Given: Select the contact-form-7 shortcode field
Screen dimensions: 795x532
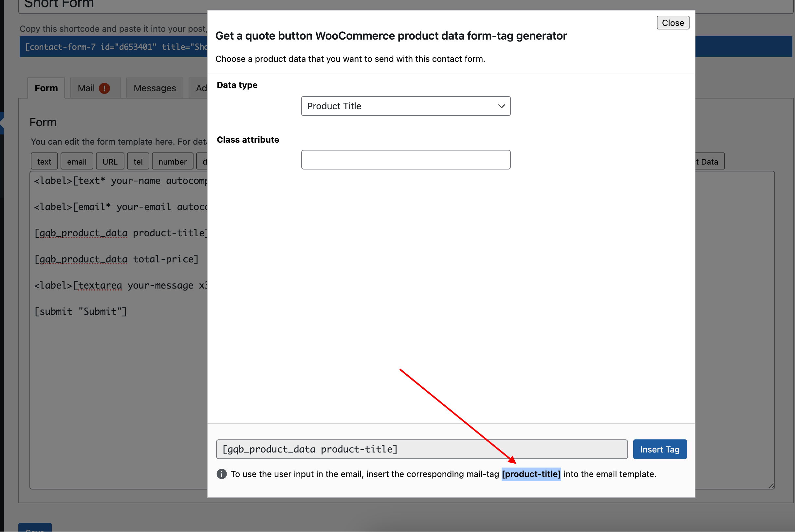Looking at the screenshot, I should click(113, 47).
